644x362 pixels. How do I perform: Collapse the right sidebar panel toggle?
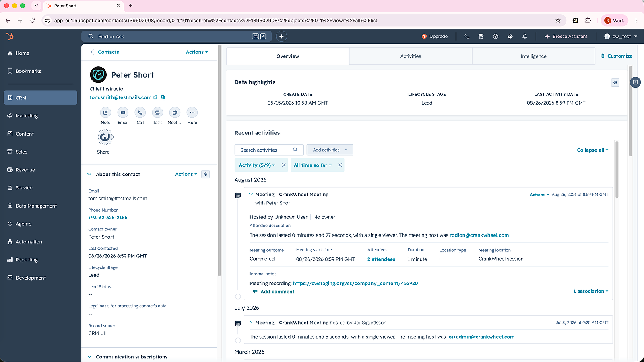click(635, 82)
